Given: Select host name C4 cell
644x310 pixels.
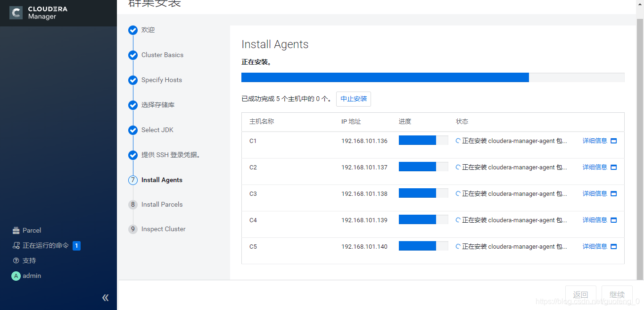Looking at the screenshot, I should click(x=253, y=220).
